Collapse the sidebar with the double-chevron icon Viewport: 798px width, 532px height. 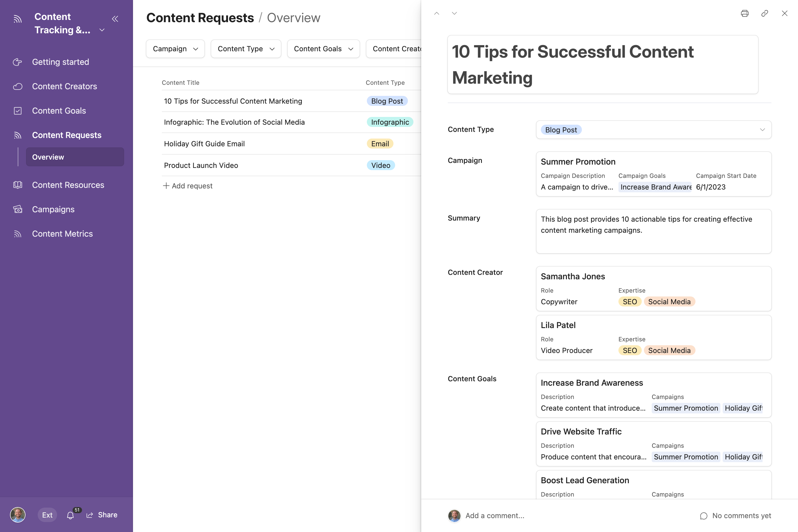point(115,19)
